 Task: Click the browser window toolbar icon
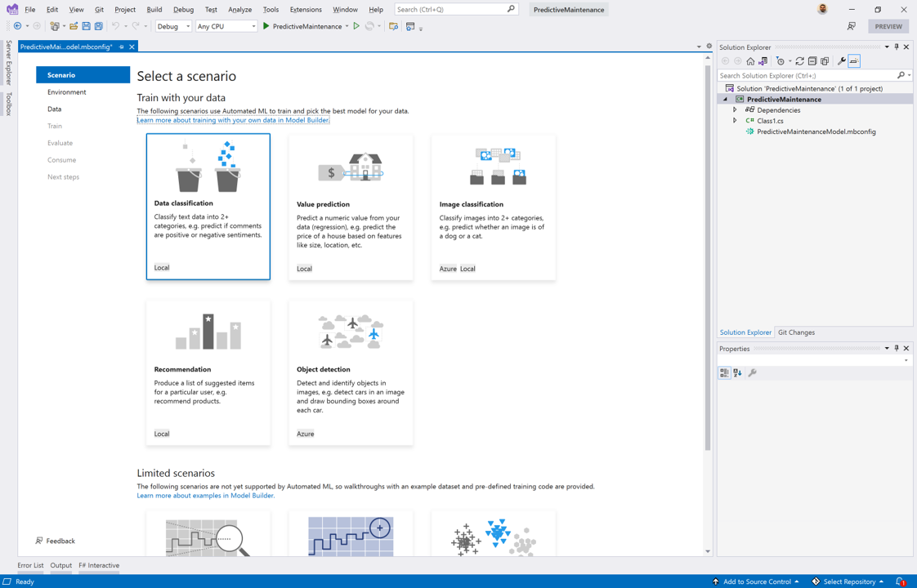pos(410,26)
